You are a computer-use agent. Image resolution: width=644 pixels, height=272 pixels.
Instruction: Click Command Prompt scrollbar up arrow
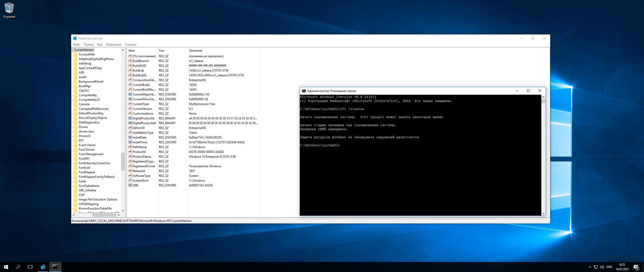tap(543, 97)
